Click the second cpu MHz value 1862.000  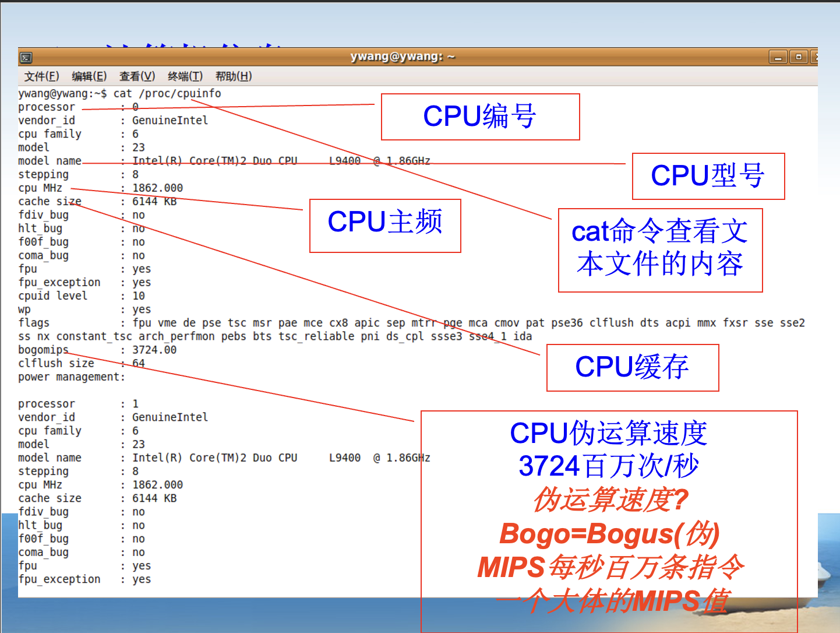(158, 485)
